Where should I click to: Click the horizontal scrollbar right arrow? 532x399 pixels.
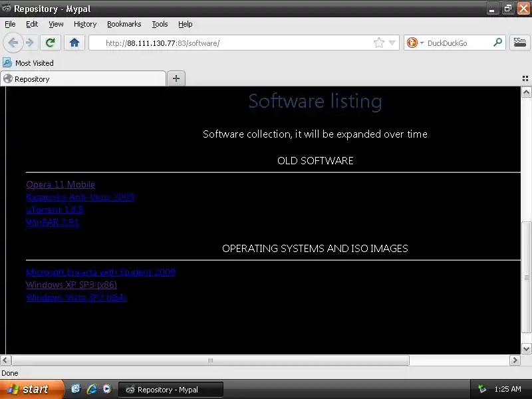[x=515, y=360]
